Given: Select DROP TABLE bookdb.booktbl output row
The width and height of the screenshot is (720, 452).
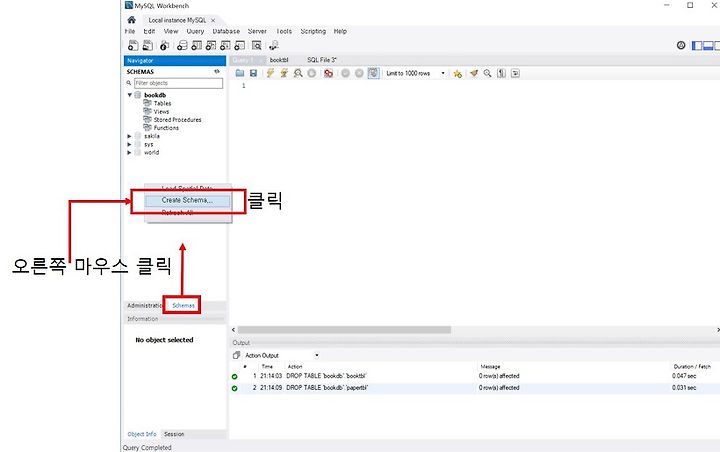Looking at the screenshot, I should (x=473, y=376).
